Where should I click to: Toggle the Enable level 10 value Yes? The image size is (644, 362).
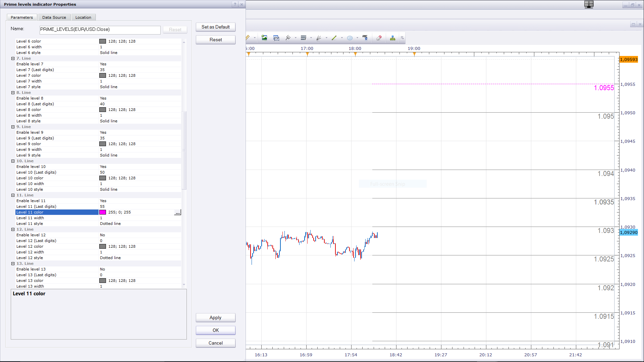(x=103, y=167)
